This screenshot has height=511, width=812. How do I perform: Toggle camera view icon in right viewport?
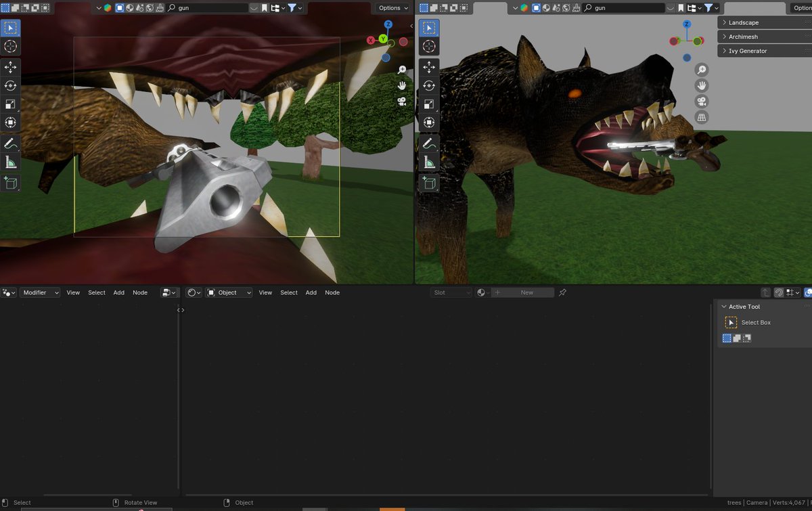(702, 102)
